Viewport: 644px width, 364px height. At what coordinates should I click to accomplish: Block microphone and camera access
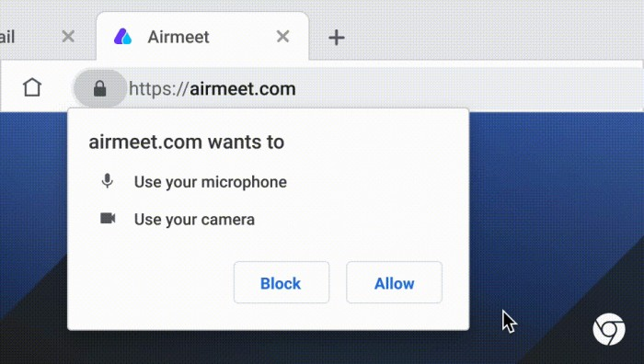pos(282,282)
